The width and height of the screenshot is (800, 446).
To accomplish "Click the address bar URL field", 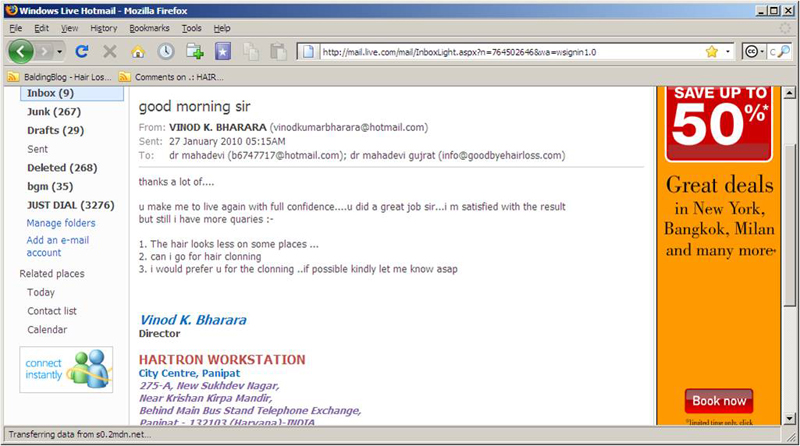I will pyautogui.click(x=500, y=50).
